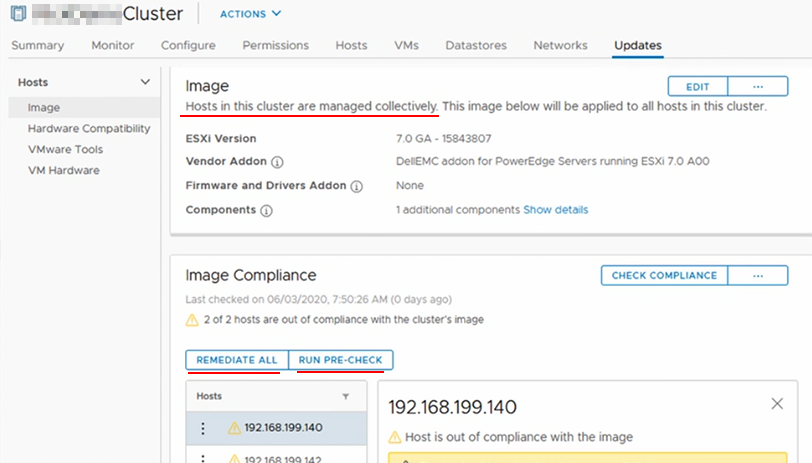This screenshot has height=463, width=812.
Task: Open the Show details link
Action: pyautogui.click(x=556, y=210)
